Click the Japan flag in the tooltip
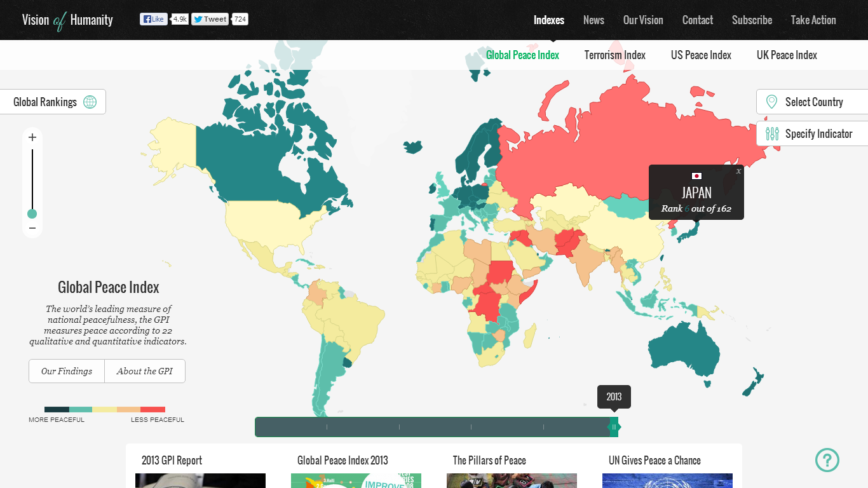Image resolution: width=868 pixels, height=488 pixels. click(696, 176)
